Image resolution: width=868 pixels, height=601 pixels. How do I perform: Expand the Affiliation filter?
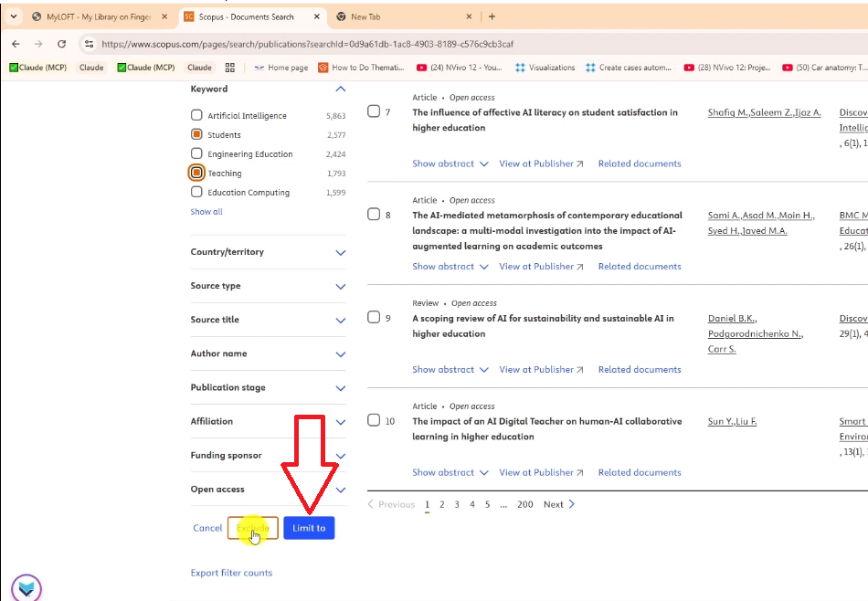pyautogui.click(x=341, y=422)
